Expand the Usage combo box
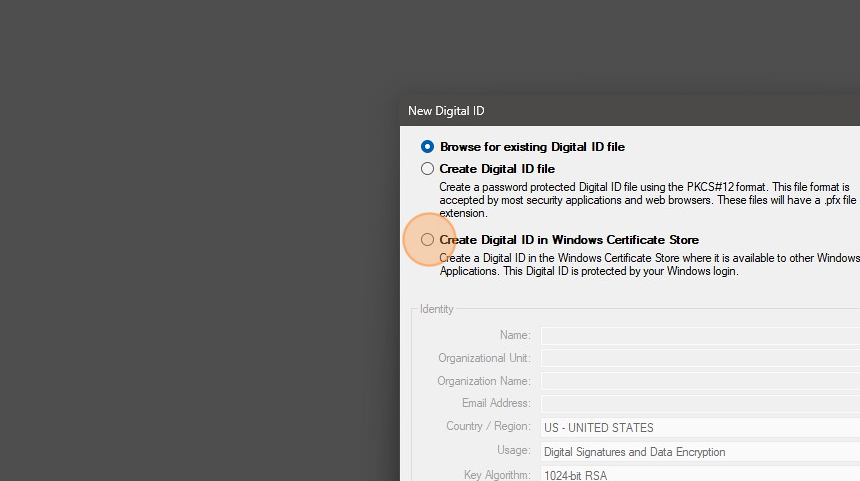The height and width of the screenshot is (481, 860). click(700, 452)
